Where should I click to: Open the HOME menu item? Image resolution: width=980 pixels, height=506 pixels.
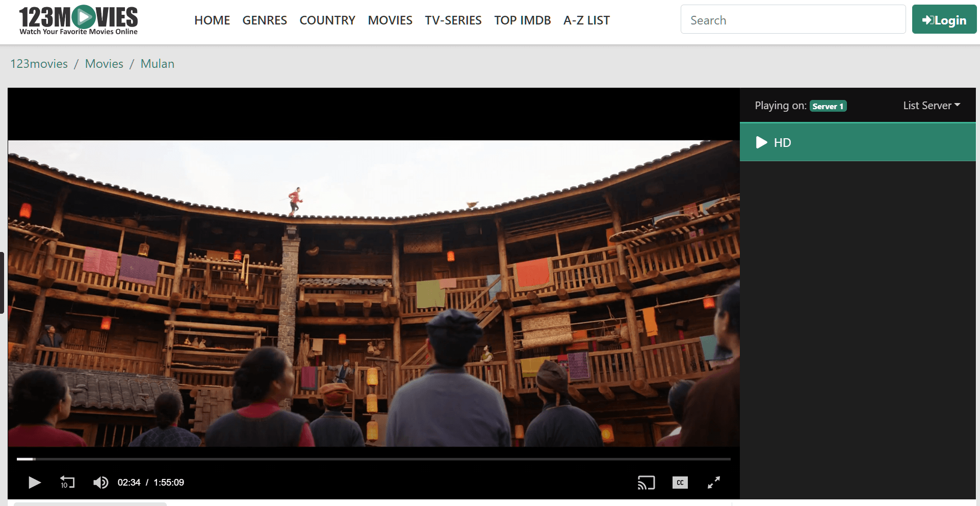(212, 20)
